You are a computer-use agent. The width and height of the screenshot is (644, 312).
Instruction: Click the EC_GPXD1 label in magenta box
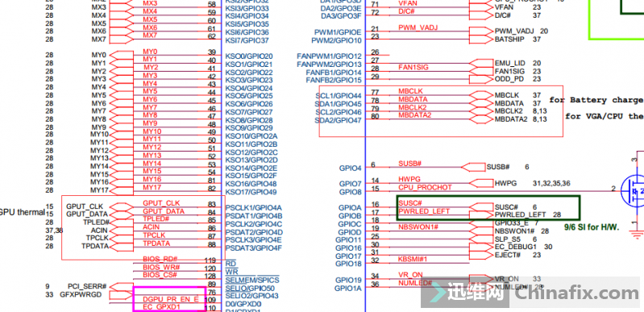(161, 307)
